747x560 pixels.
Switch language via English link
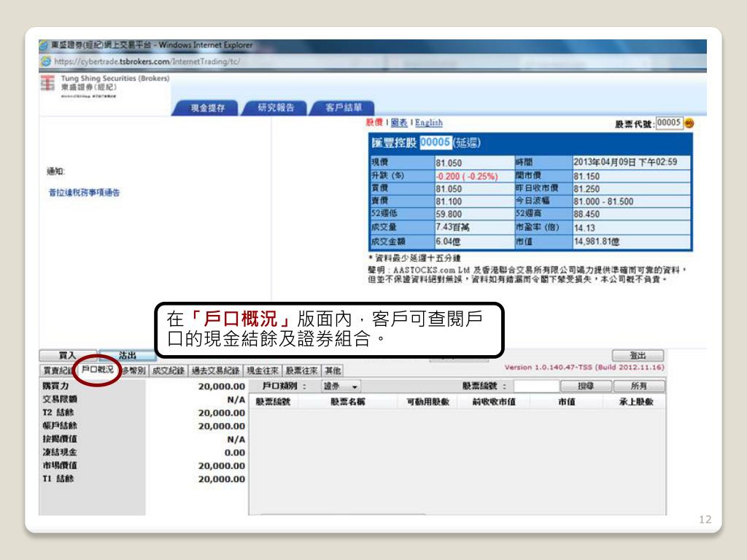[429, 122]
